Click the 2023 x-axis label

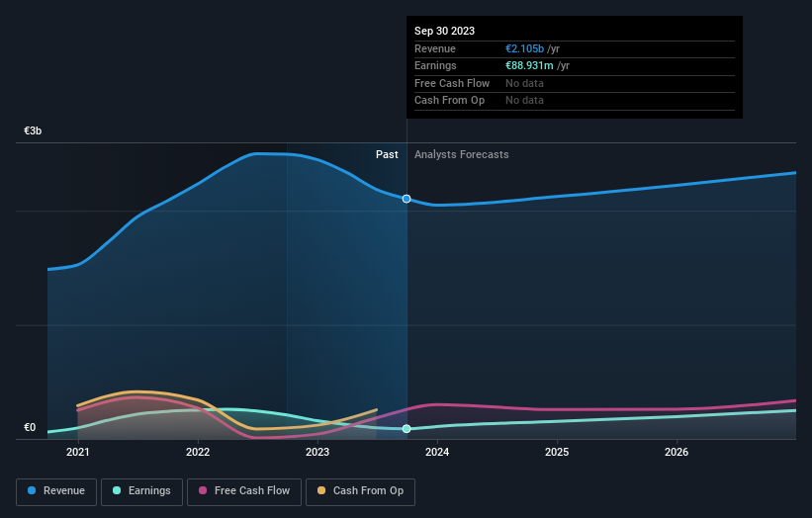[317, 452]
